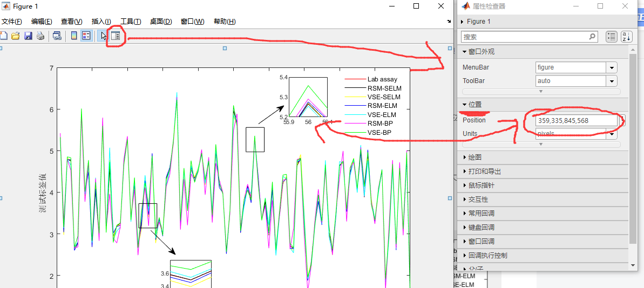The width and height of the screenshot is (644, 288).
Task: Click the Position property label
Action: point(474,120)
